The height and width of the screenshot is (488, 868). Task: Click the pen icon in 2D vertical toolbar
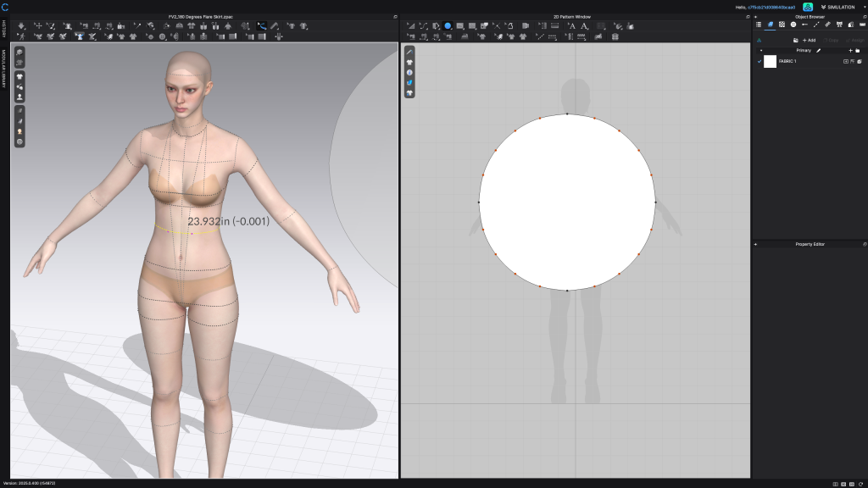[x=409, y=52]
